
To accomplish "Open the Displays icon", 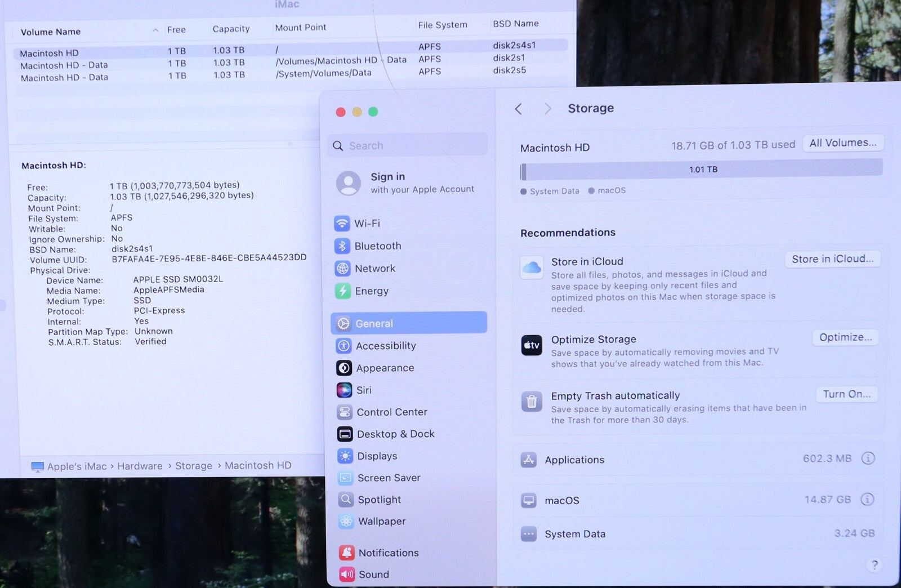I will point(345,456).
